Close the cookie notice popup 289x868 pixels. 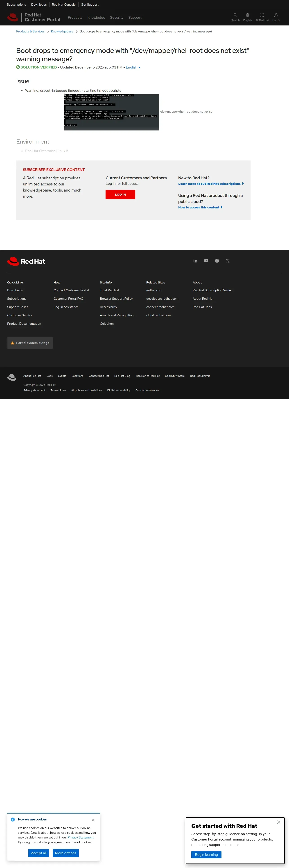93,820
